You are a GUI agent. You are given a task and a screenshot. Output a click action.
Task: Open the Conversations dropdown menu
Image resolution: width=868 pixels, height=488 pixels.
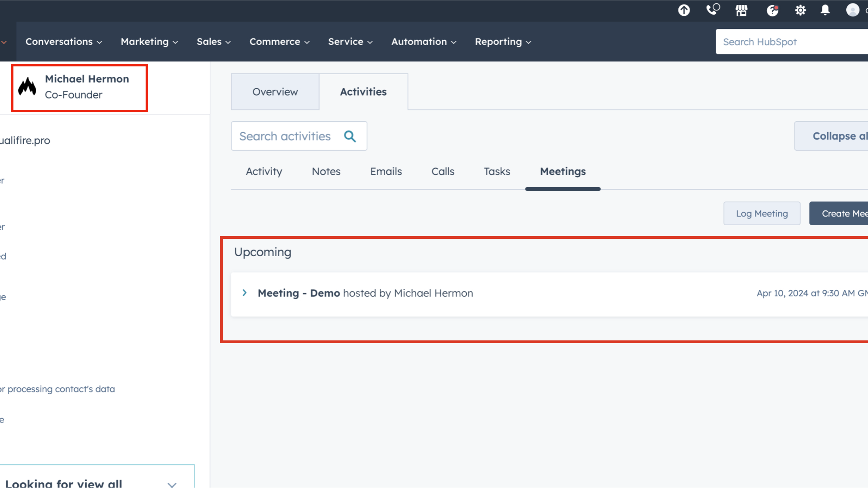(63, 42)
